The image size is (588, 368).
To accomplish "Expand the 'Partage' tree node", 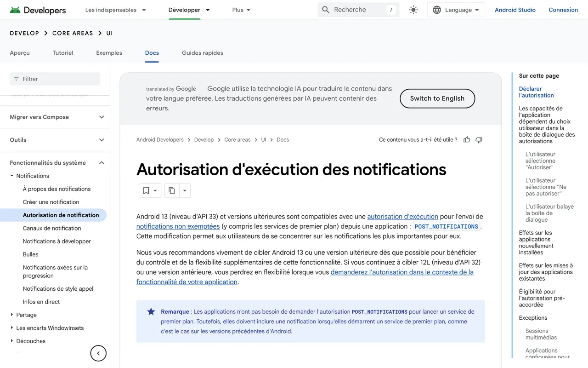I will click(x=12, y=315).
